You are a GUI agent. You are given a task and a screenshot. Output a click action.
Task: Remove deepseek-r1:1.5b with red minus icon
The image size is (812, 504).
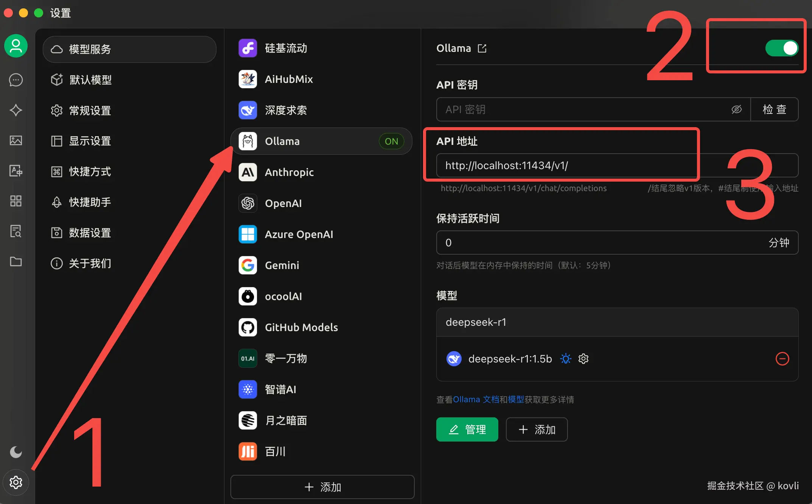pos(782,359)
